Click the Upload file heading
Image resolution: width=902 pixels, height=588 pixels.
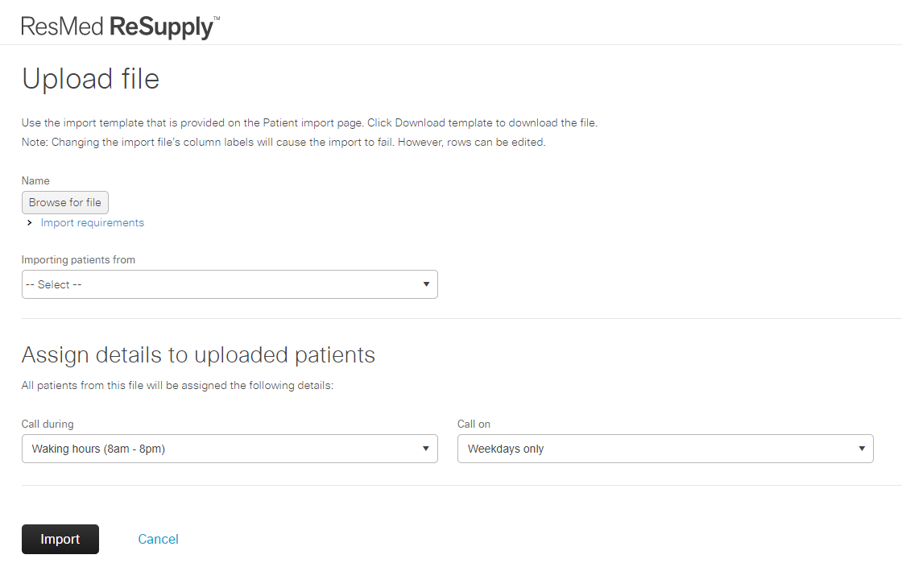(90, 79)
